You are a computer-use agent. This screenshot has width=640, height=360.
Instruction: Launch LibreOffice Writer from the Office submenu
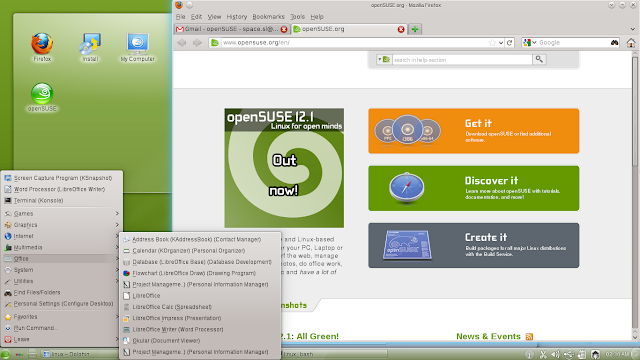[x=200, y=329]
